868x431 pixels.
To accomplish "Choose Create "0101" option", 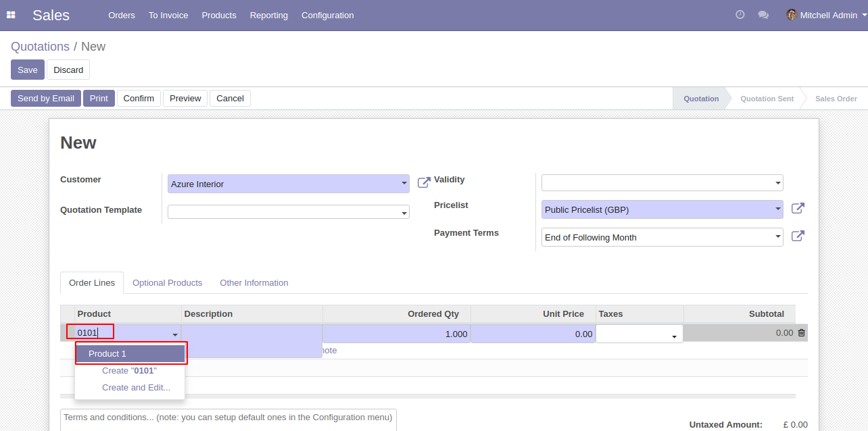I will [130, 371].
